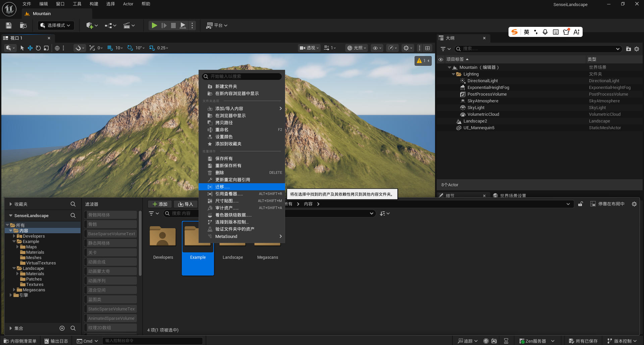Choose 设置颜色 in context menu
The height and width of the screenshot is (345, 644).
[x=242, y=137]
